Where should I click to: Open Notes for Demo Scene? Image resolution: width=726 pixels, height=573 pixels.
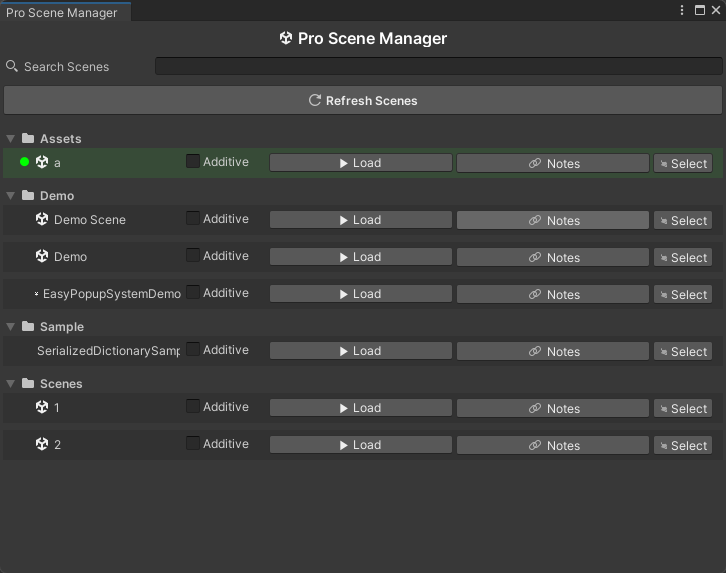pyautogui.click(x=553, y=220)
